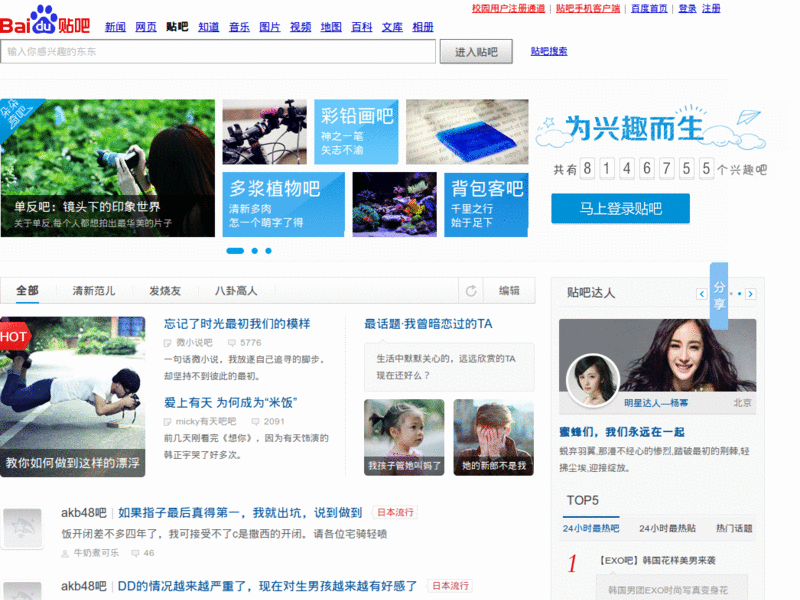Open the 新闻 navigation link

tap(115, 27)
